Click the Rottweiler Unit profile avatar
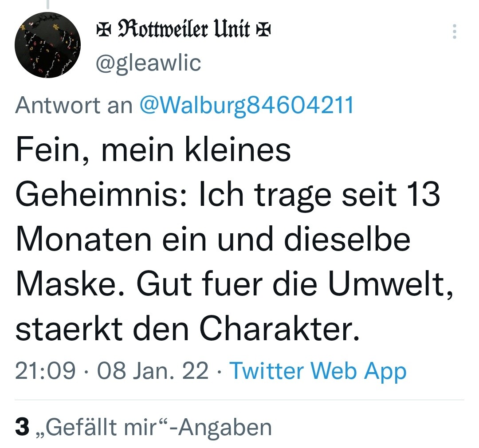Screen dimensions: 479x448 47,45
